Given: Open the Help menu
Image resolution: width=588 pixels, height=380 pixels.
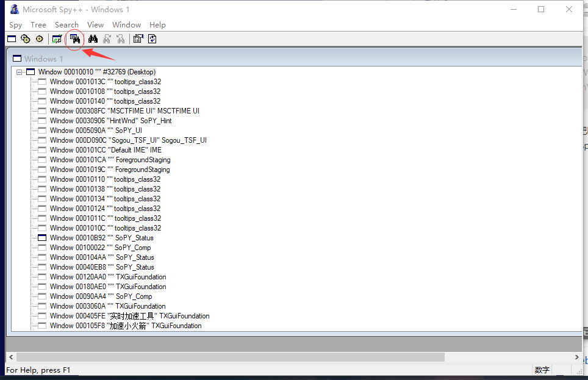Looking at the screenshot, I should [x=157, y=25].
